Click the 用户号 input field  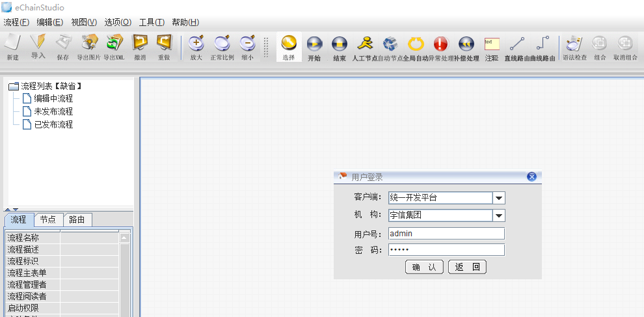pyautogui.click(x=446, y=233)
